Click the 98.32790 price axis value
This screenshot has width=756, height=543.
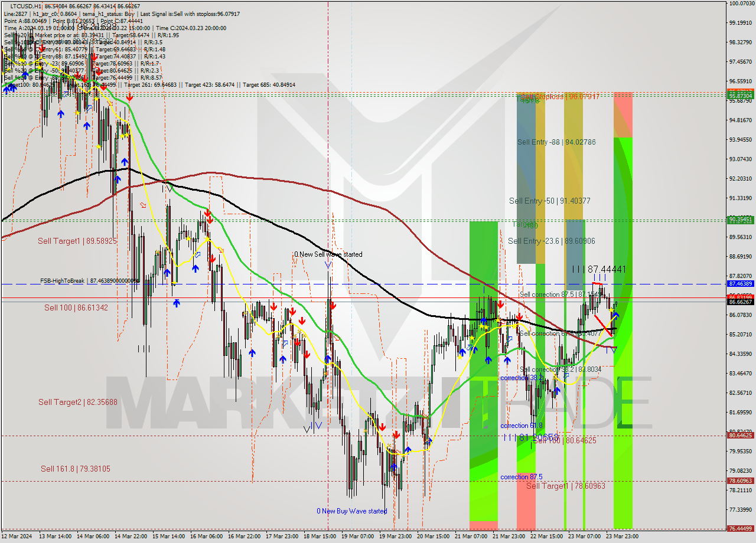click(741, 42)
